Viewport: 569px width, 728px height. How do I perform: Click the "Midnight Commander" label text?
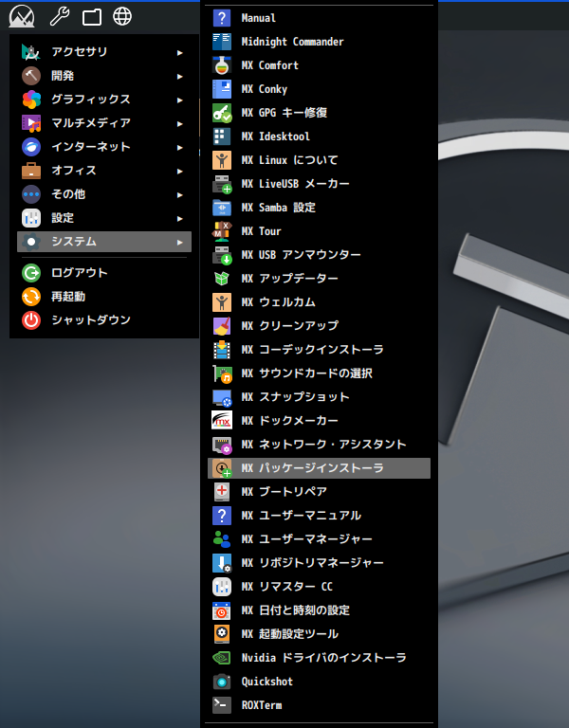[x=293, y=42]
